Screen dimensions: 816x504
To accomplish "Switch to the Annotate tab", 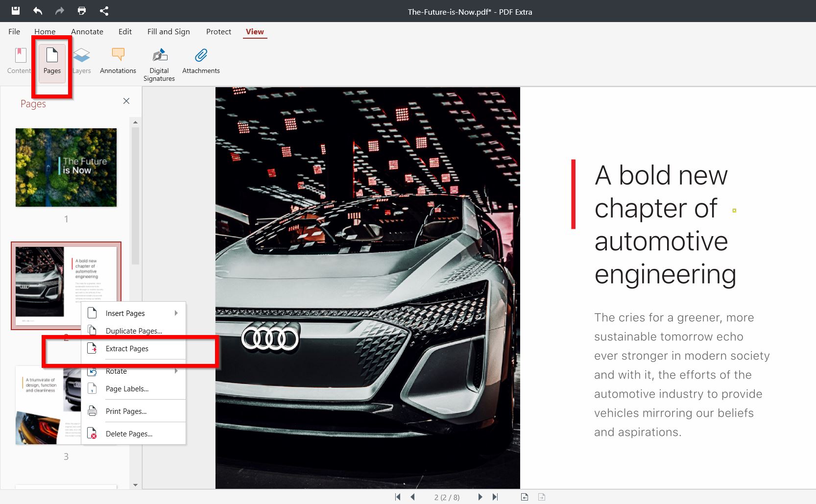I will pyautogui.click(x=87, y=31).
